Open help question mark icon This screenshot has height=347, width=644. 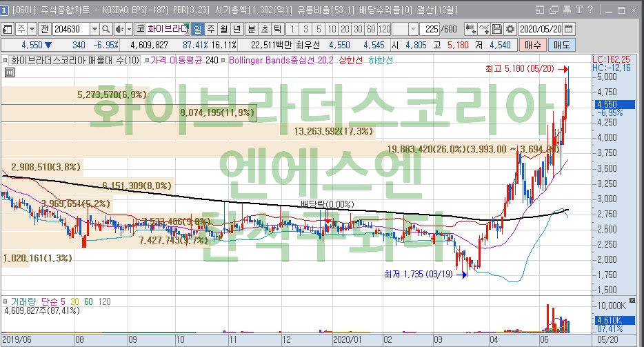(x=590, y=10)
